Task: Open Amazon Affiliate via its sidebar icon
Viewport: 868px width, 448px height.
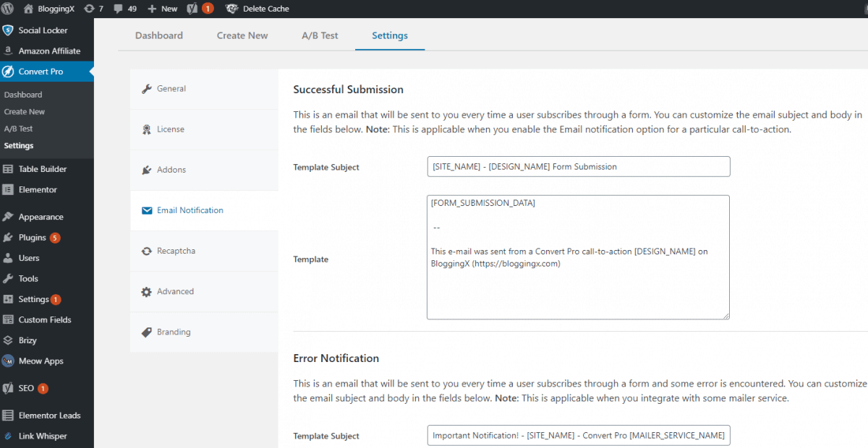Action: point(8,51)
